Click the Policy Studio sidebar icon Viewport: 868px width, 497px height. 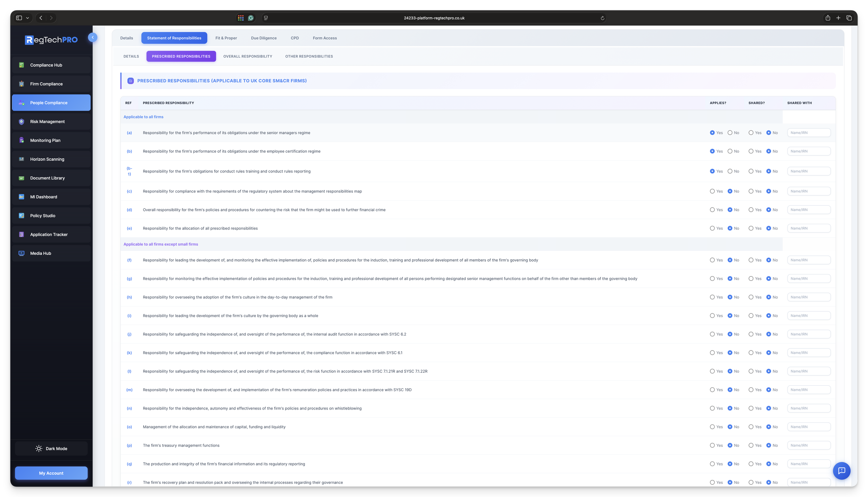click(x=22, y=216)
